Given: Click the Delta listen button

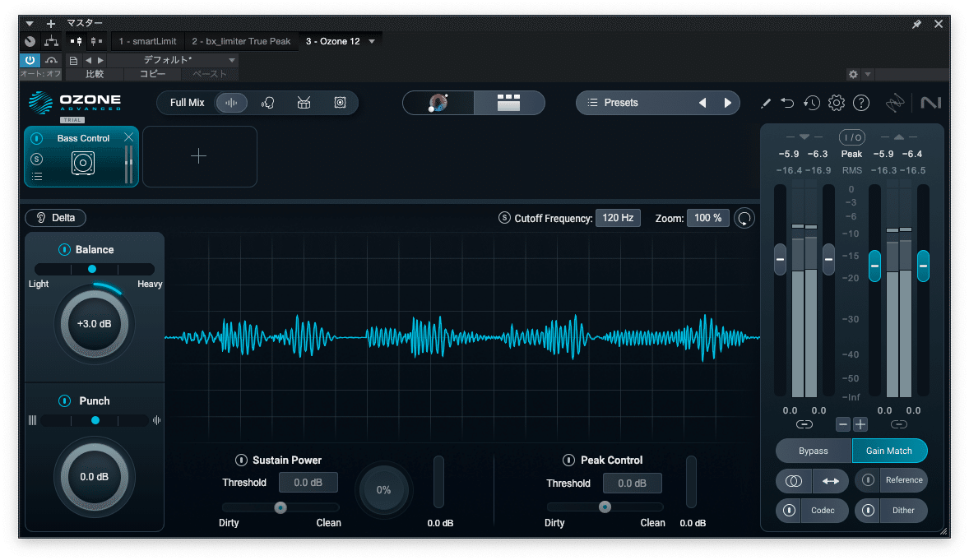Looking at the screenshot, I should 55,217.
